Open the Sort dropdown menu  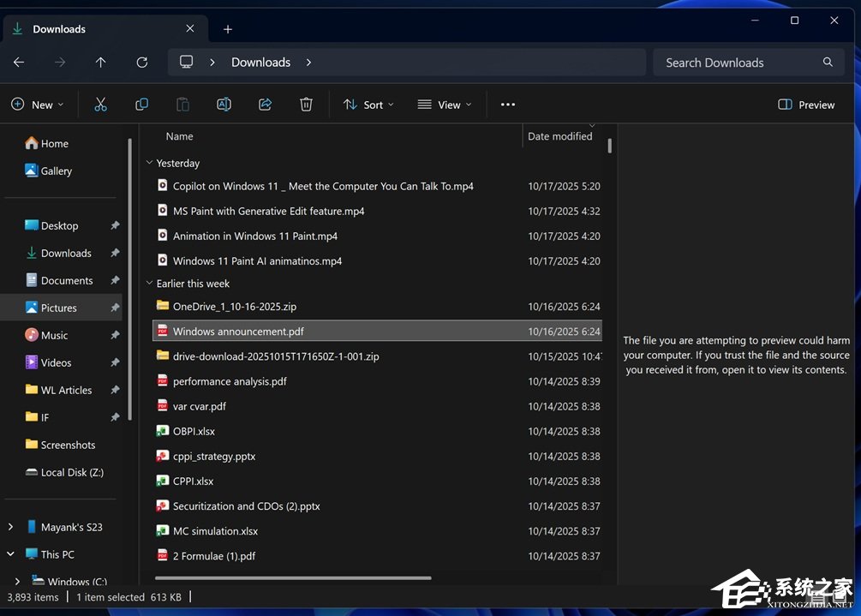tap(368, 105)
